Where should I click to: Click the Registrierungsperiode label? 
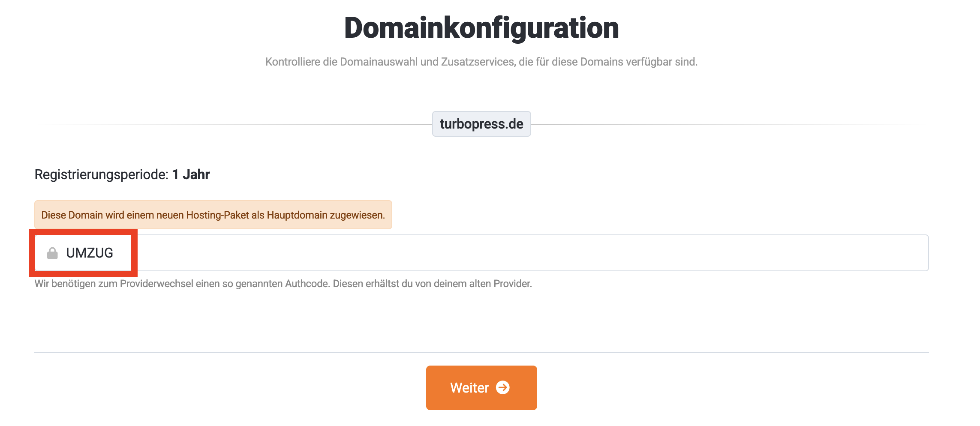click(x=102, y=174)
